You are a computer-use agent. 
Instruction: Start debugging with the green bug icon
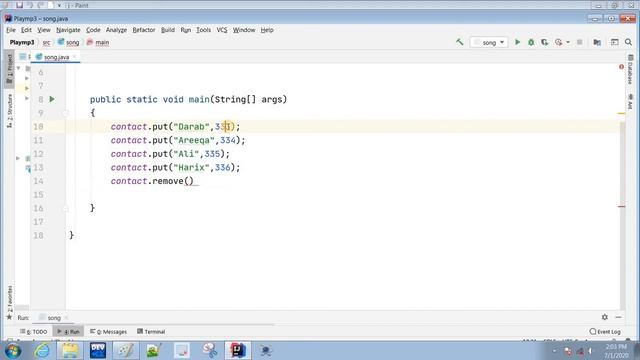tap(531, 42)
